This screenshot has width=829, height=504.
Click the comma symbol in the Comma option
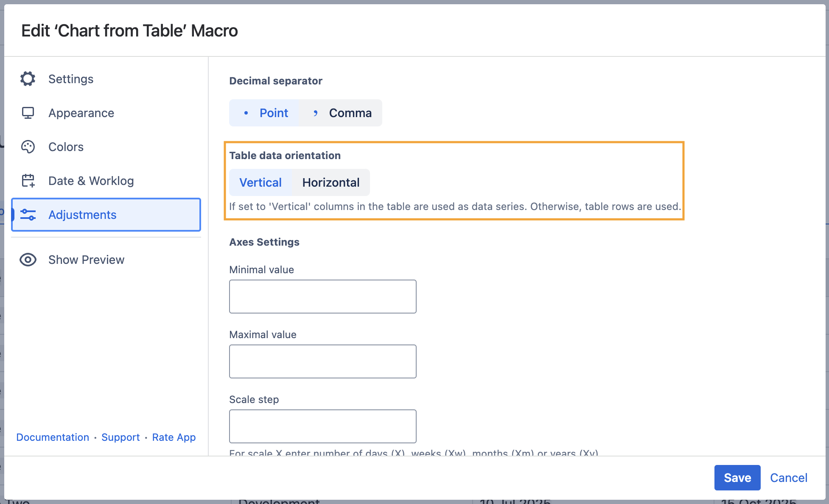(x=315, y=113)
